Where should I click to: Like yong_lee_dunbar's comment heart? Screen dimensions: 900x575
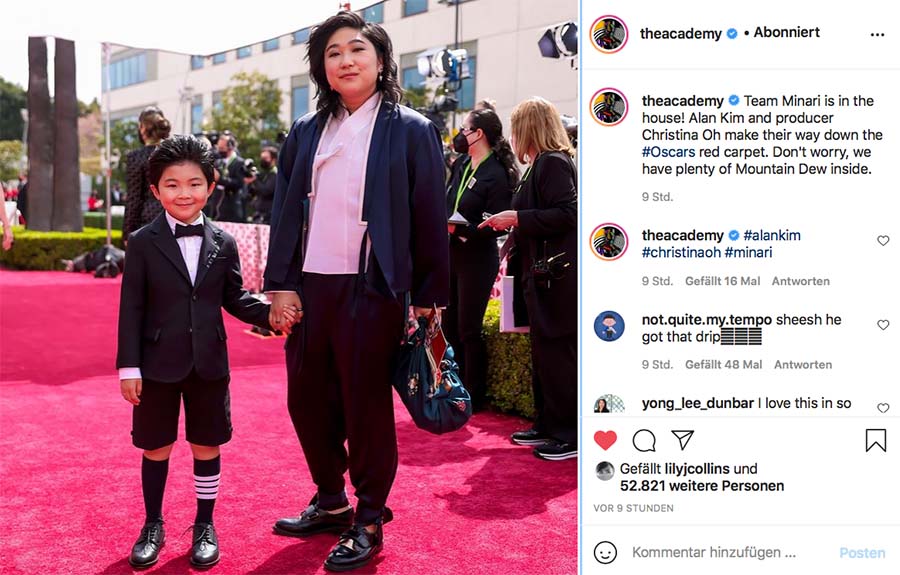[883, 407]
